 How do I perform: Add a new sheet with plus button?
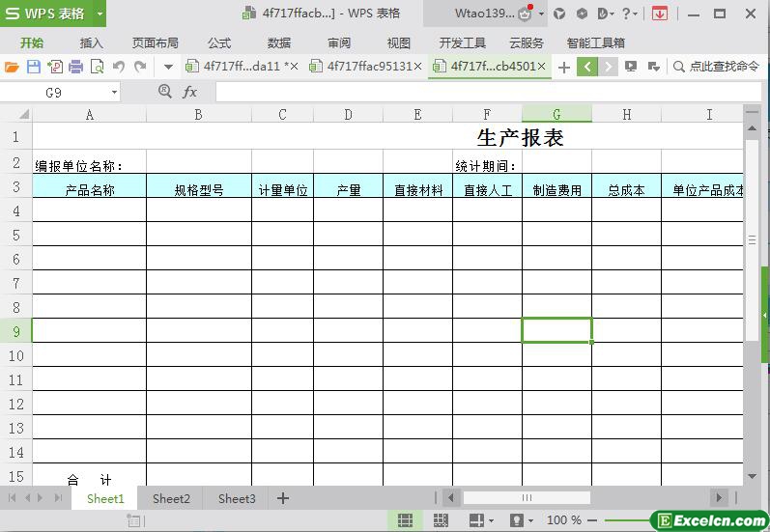283,498
